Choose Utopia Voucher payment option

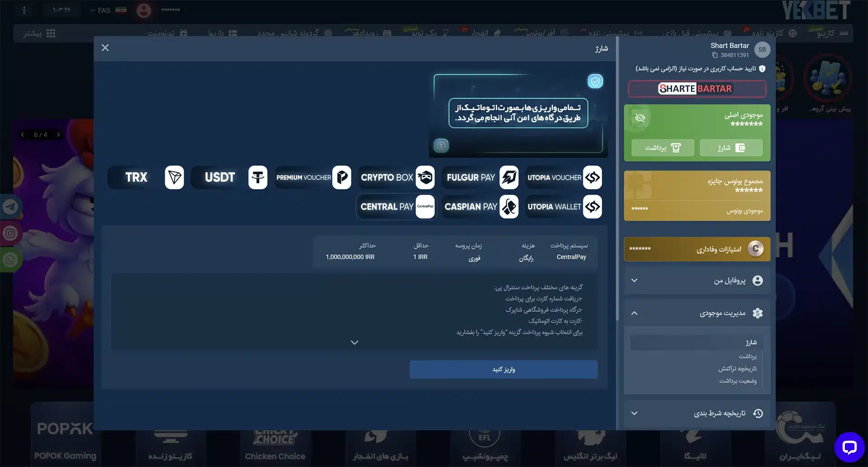(564, 177)
